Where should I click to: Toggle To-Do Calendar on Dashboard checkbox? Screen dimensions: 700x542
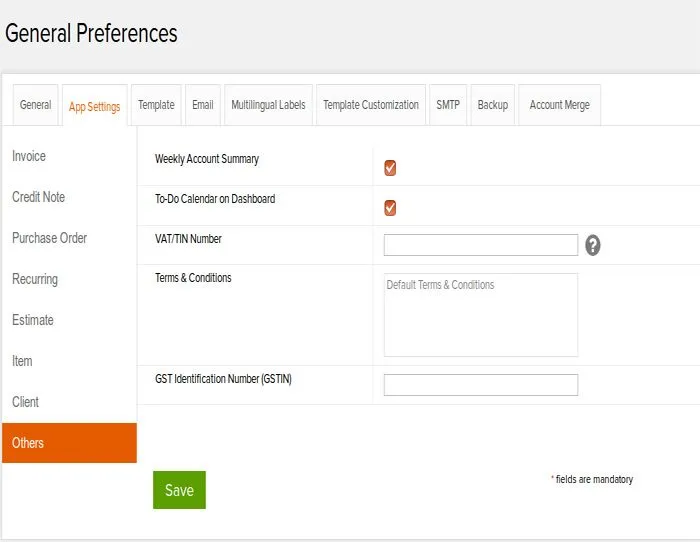pos(390,208)
